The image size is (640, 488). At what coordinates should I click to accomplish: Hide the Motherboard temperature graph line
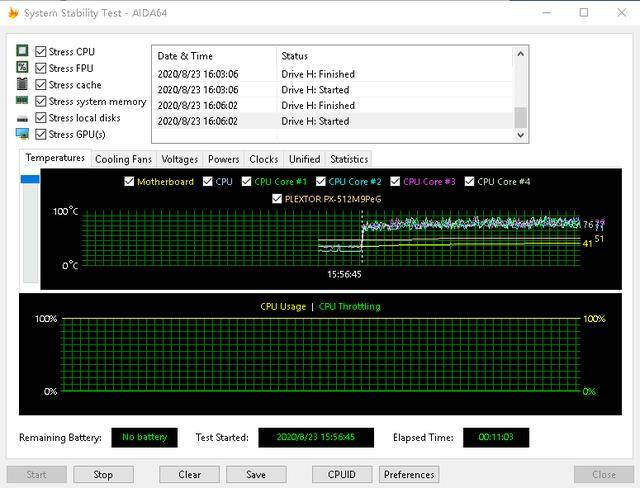129,182
